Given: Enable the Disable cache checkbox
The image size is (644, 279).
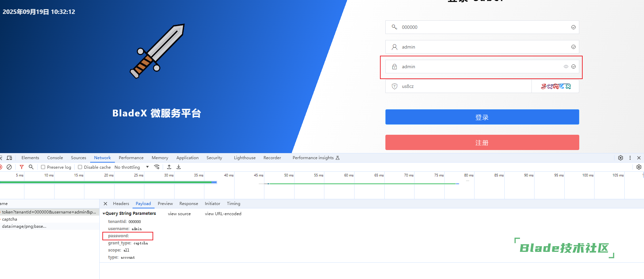Looking at the screenshot, I should [80, 167].
